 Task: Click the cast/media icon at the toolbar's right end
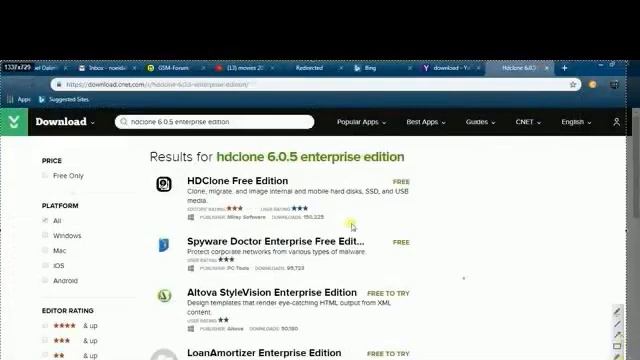[614, 84]
